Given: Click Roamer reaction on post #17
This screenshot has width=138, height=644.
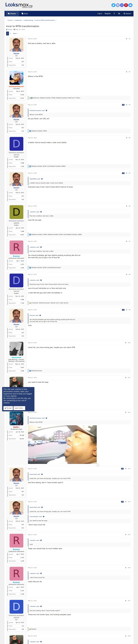Looking at the screenshot, I should point(34,629).
